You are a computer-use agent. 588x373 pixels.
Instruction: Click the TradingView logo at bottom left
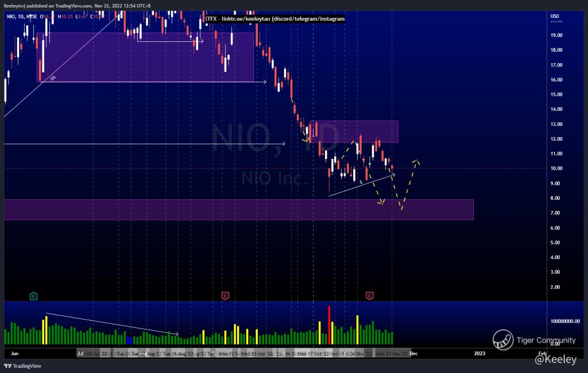click(x=22, y=366)
